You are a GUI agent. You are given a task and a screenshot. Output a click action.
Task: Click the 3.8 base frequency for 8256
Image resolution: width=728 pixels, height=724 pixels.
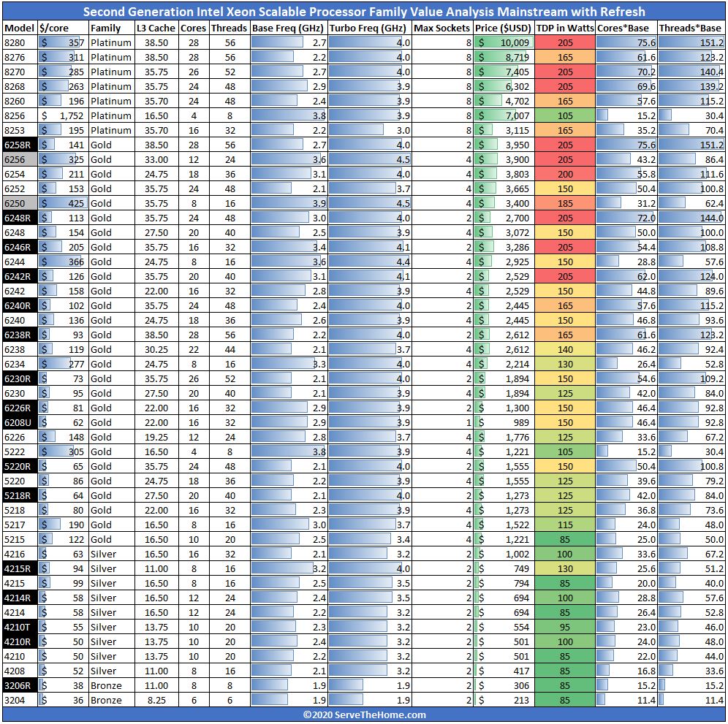pos(289,115)
